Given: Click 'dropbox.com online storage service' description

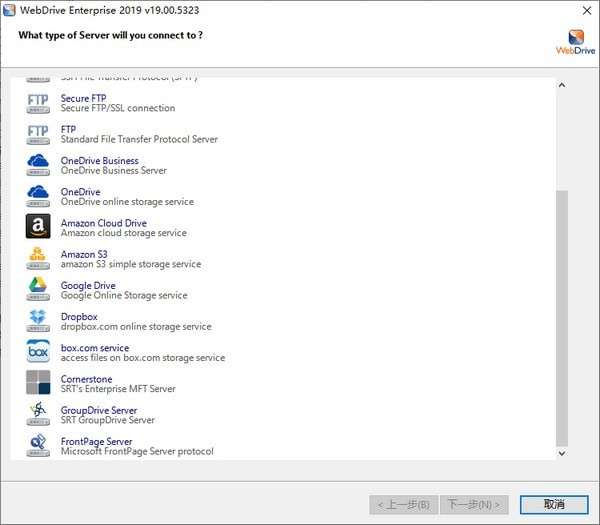Looking at the screenshot, I should point(136,326).
